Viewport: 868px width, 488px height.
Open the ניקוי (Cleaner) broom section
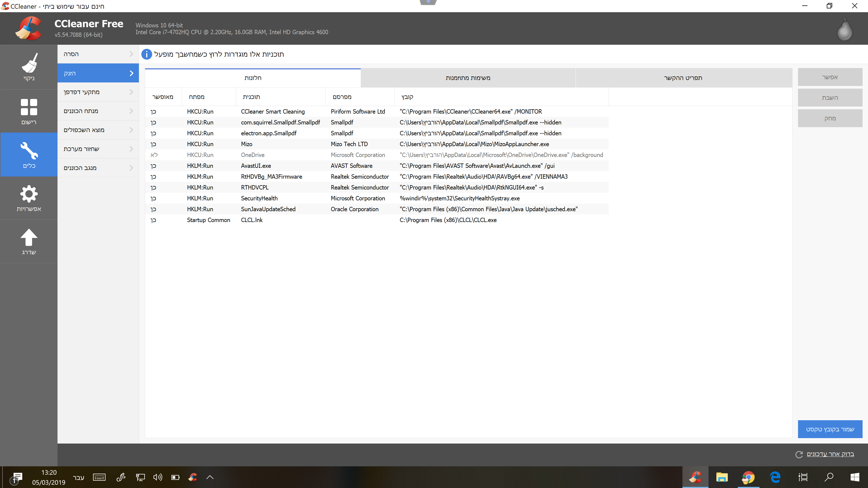coord(29,67)
